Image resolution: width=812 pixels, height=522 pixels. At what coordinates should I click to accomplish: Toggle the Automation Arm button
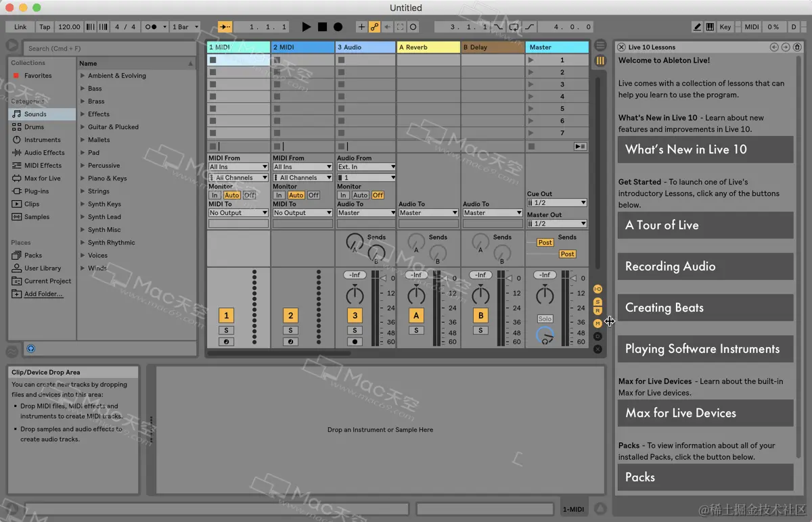374,27
